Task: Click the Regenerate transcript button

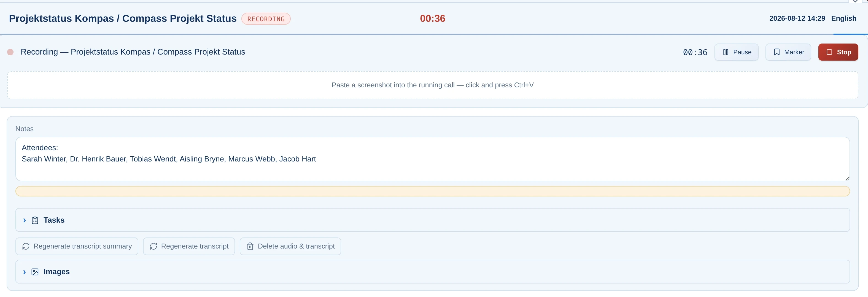Action: [x=189, y=247]
